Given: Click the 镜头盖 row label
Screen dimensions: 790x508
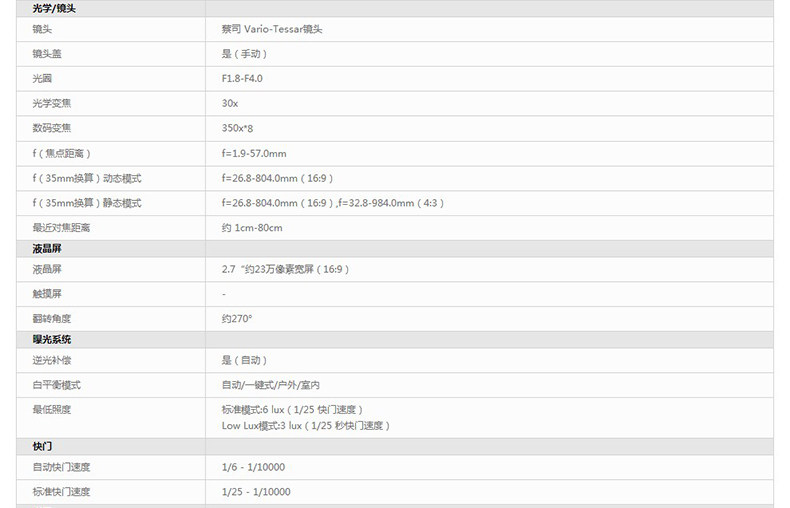Looking at the screenshot, I should pyautogui.click(x=47, y=54).
